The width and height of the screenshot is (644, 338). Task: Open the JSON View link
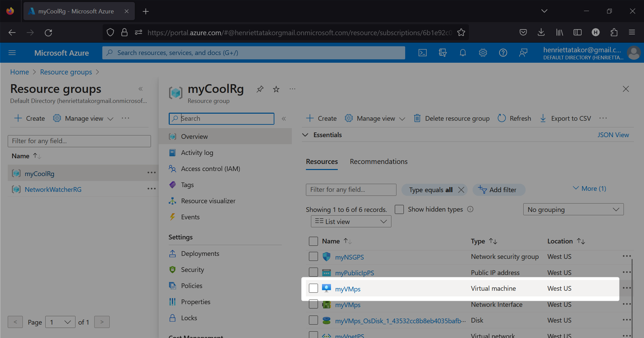click(x=613, y=135)
